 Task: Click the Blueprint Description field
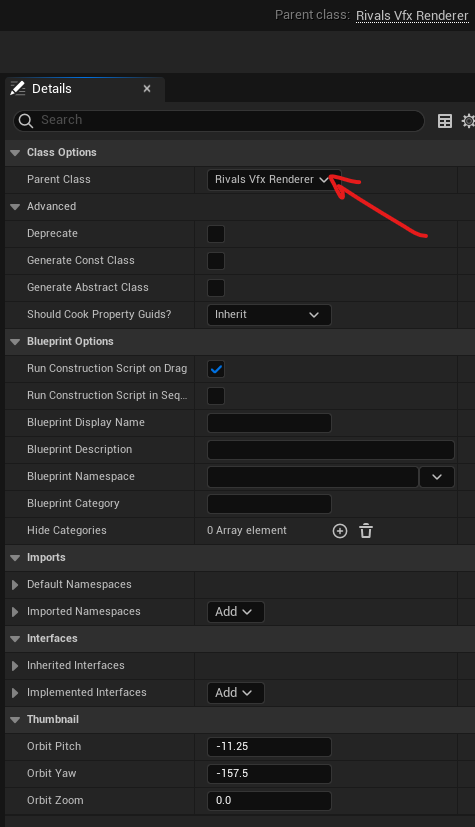pos(331,450)
